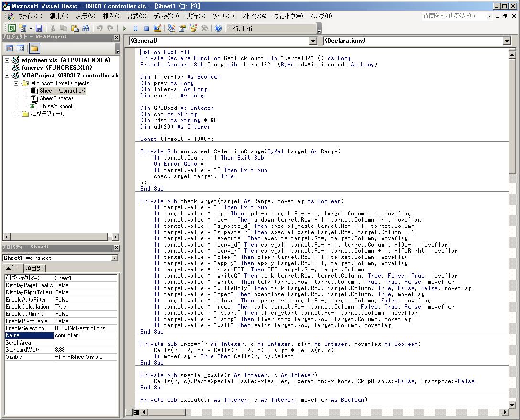Open the (Declarations) procedure dropdown

(x=507, y=41)
